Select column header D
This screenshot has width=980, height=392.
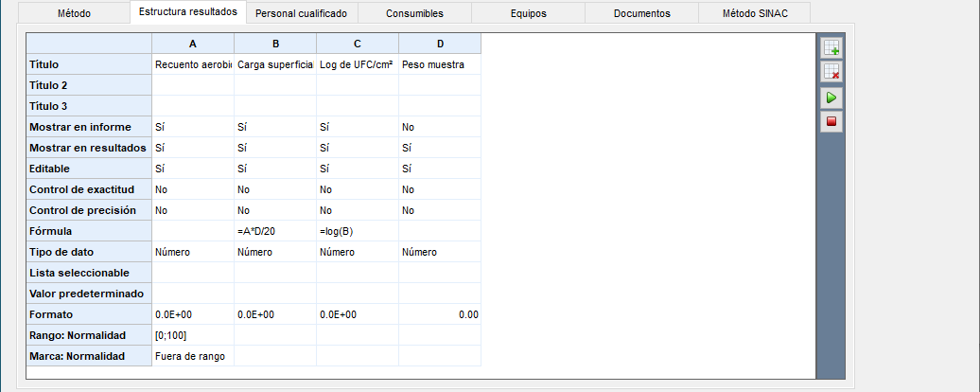point(440,44)
